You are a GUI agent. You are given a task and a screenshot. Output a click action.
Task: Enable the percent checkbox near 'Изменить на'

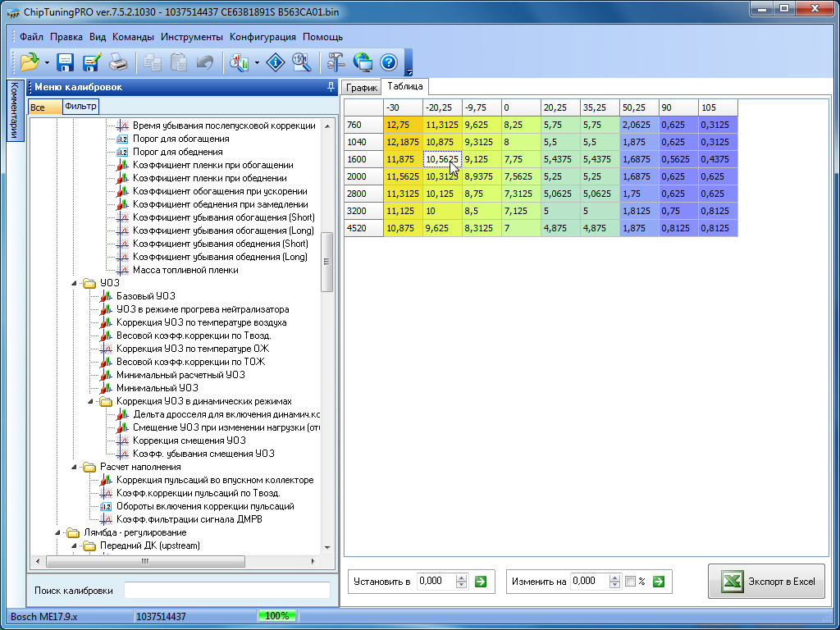[630, 582]
